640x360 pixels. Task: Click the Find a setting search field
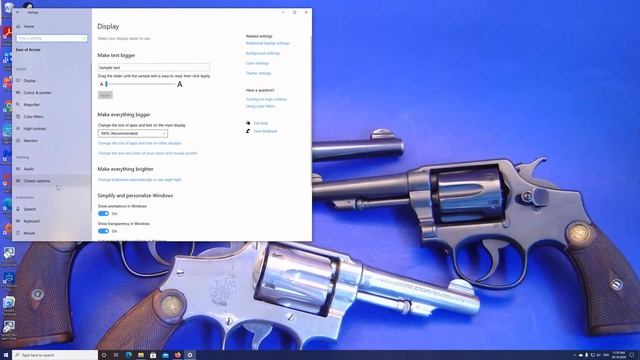point(51,38)
